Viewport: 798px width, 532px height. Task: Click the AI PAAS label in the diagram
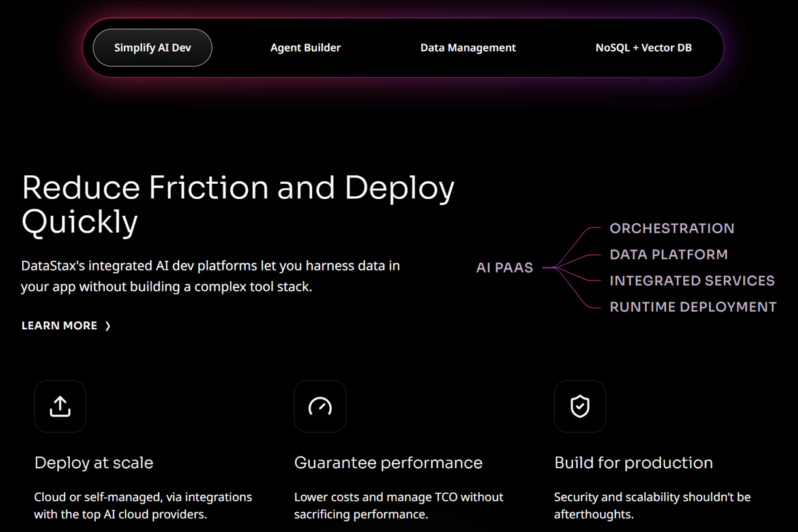pyautogui.click(x=505, y=267)
